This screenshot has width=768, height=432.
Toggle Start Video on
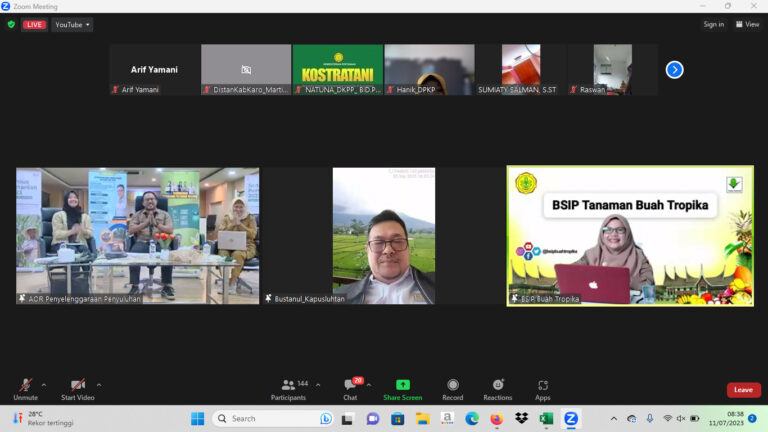click(78, 390)
